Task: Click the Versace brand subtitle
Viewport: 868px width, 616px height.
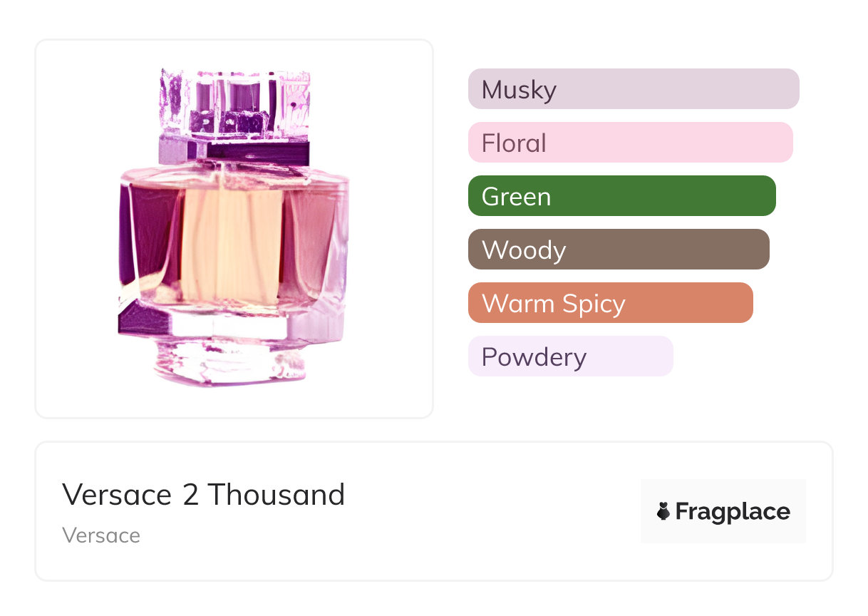Action: click(x=101, y=535)
